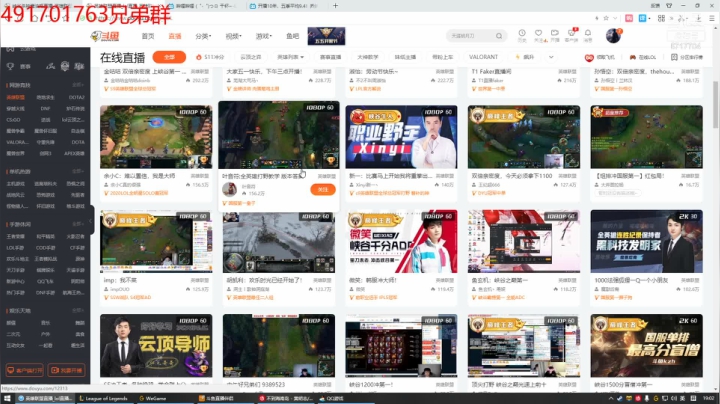720x404 pixels.
Task: Select the 赛事直播 filter pill
Action: pyautogui.click(x=331, y=57)
